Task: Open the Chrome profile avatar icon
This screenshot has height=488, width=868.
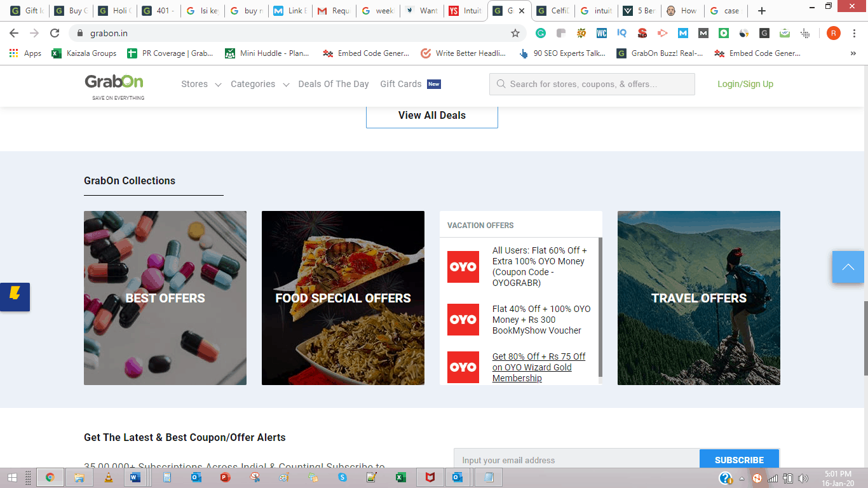Action: 833,33
